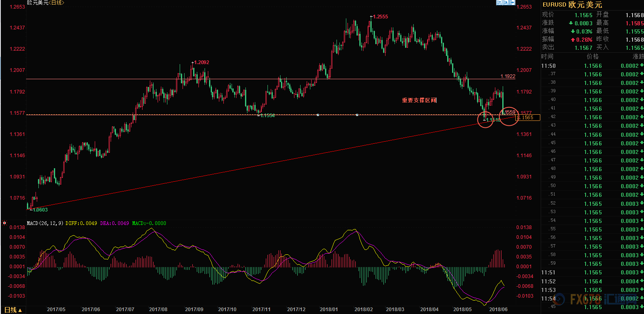The height and width of the screenshot is (314, 644).
Task: Select the 价格 column header in tick list
Action: pos(593,57)
